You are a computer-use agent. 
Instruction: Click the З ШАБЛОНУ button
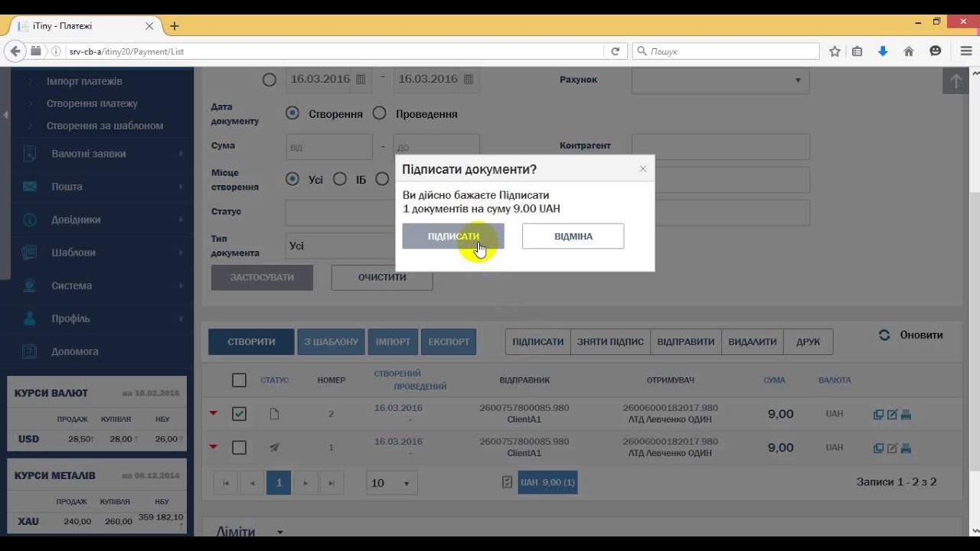pyautogui.click(x=331, y=342)
